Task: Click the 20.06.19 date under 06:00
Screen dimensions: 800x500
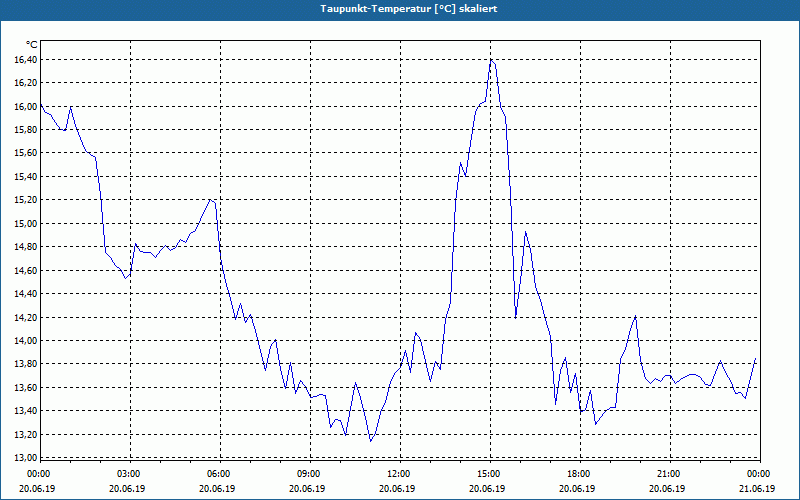Action: [x=217, y=488]
